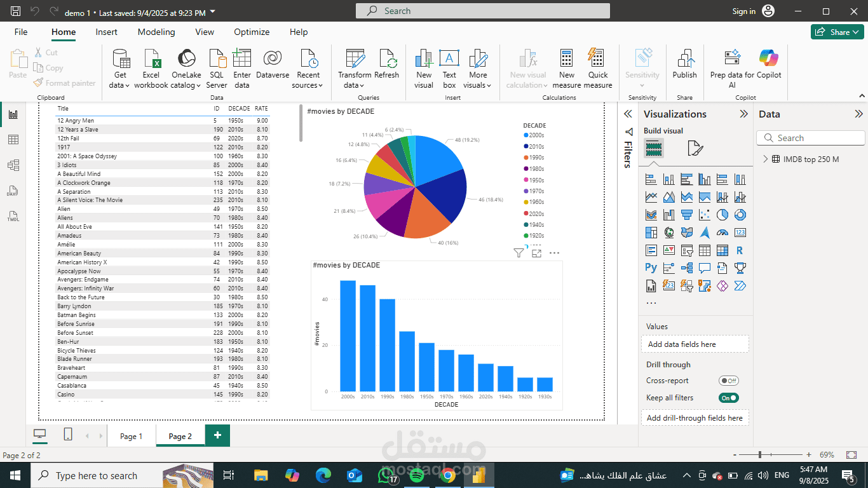Select the Pie chart visual icon
Screen dimensions: 868x488
pyautogui.click(x=722, y=215)
